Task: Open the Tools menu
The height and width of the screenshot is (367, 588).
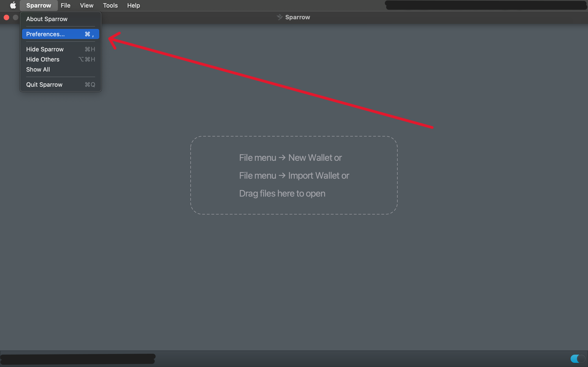Action: coord(110,5)
